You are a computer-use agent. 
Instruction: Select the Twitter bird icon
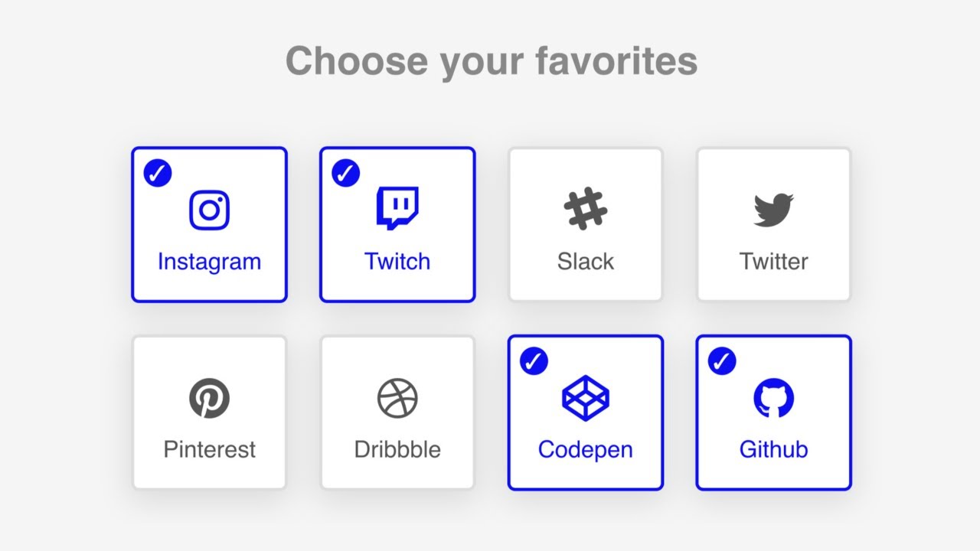[774, 210]
